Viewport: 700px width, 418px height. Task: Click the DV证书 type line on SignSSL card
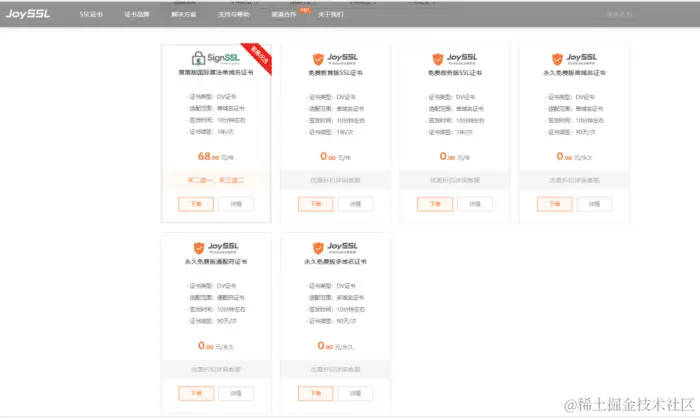click(x=211, y=96)
